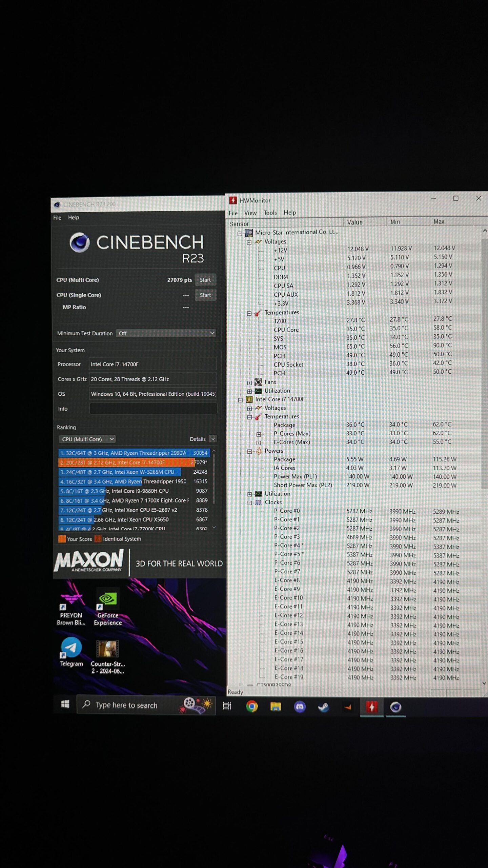This screenshot has width=488, height=868.
Task: Select the Intel Core i7-14700F ranking row
Action: point(134,462)
